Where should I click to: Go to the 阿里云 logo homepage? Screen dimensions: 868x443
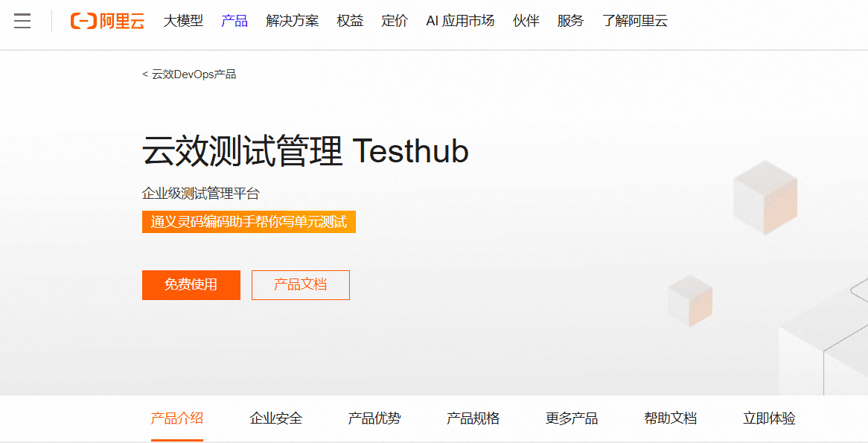pyautogui.click(x=107, y=21)
